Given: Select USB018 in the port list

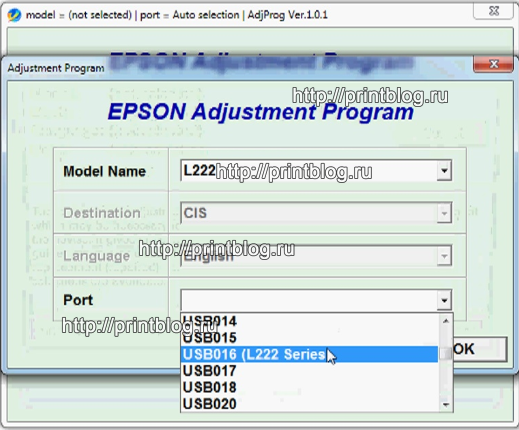Looking at the screenshot, I should 310,387.
